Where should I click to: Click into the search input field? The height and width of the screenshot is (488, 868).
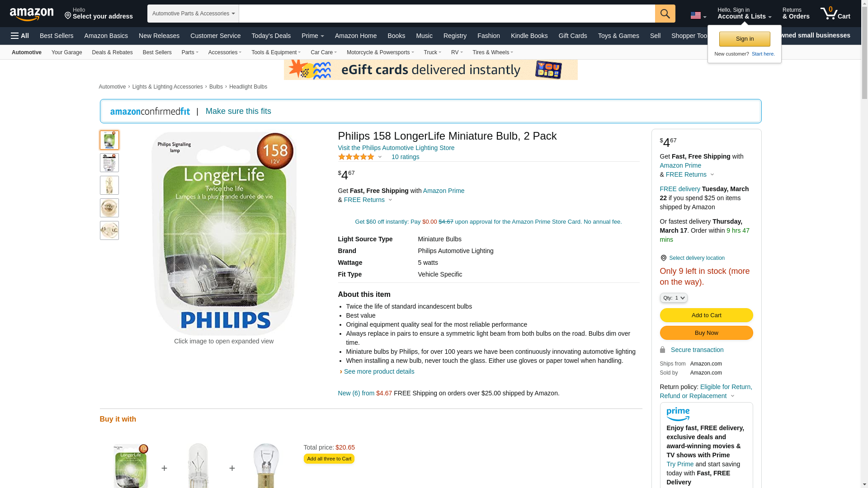(x=447, y=14)
